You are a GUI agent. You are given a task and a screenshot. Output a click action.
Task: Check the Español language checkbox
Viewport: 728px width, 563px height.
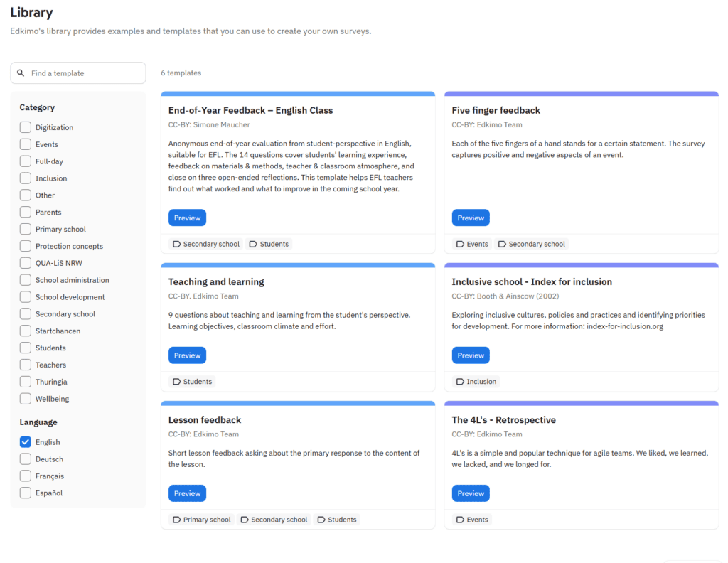tap(26, 493)
